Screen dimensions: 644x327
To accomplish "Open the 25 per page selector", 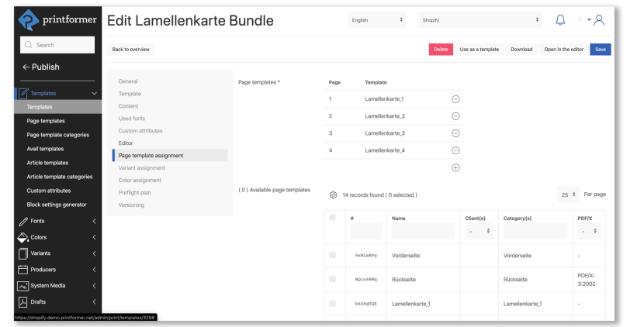I will (567, 195).
